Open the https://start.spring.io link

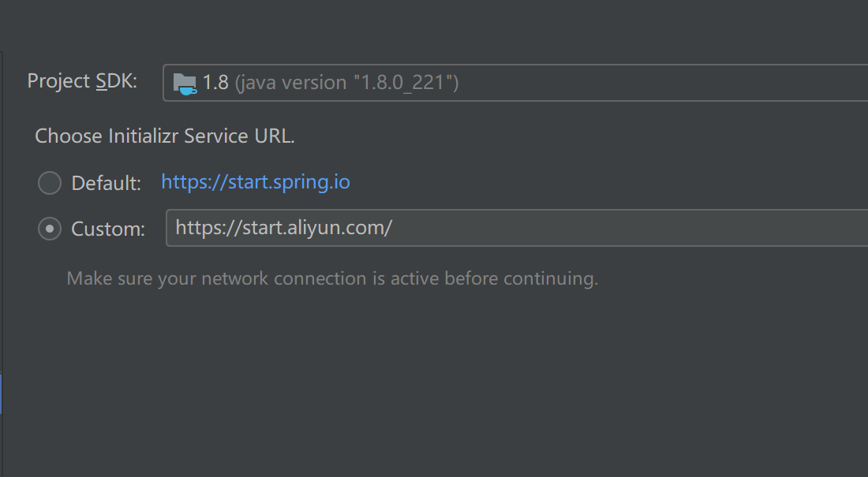pos(255,182)
